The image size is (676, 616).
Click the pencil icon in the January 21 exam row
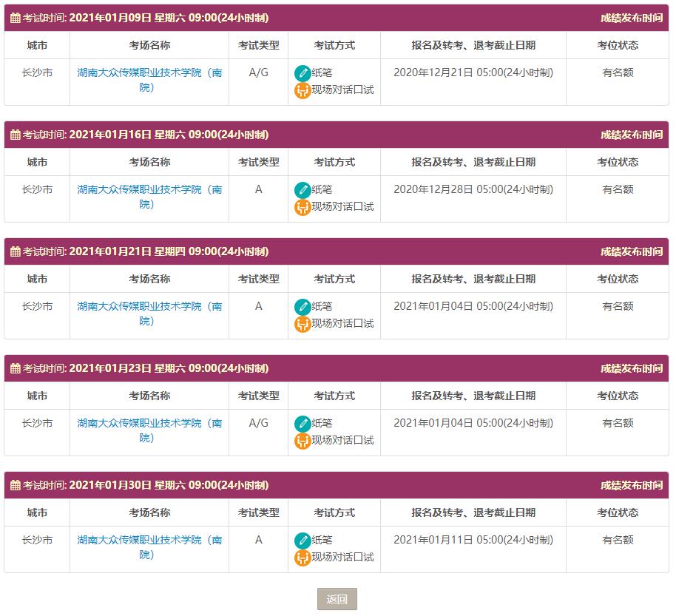(302, 307)
